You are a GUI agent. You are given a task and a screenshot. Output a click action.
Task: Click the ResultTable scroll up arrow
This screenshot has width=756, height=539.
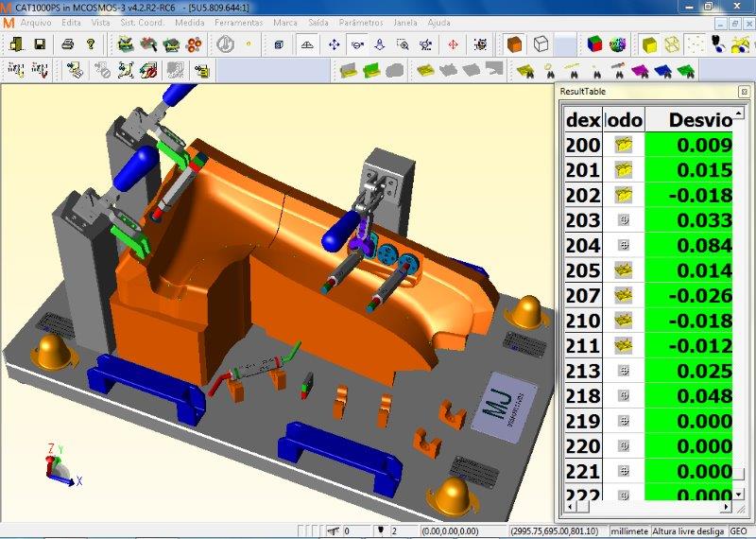(x=738, y=113)
